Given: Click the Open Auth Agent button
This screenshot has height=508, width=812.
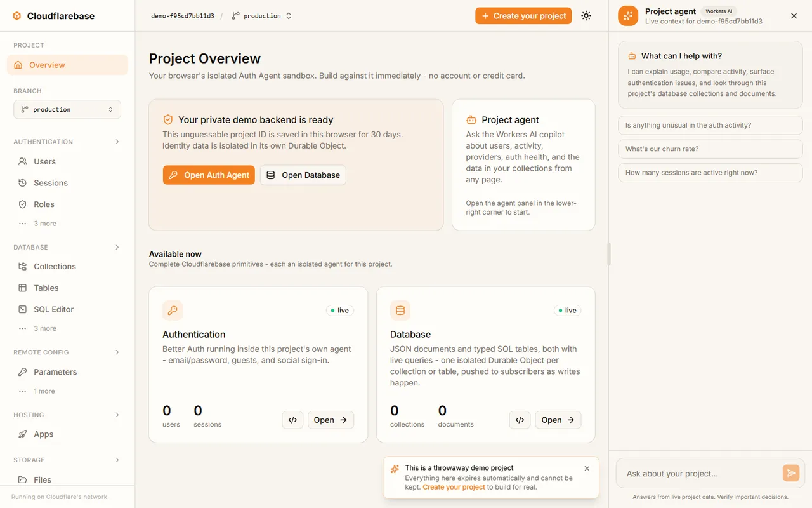Looking at the screenshot, I should pyautogui.click(x=209, y=175).
